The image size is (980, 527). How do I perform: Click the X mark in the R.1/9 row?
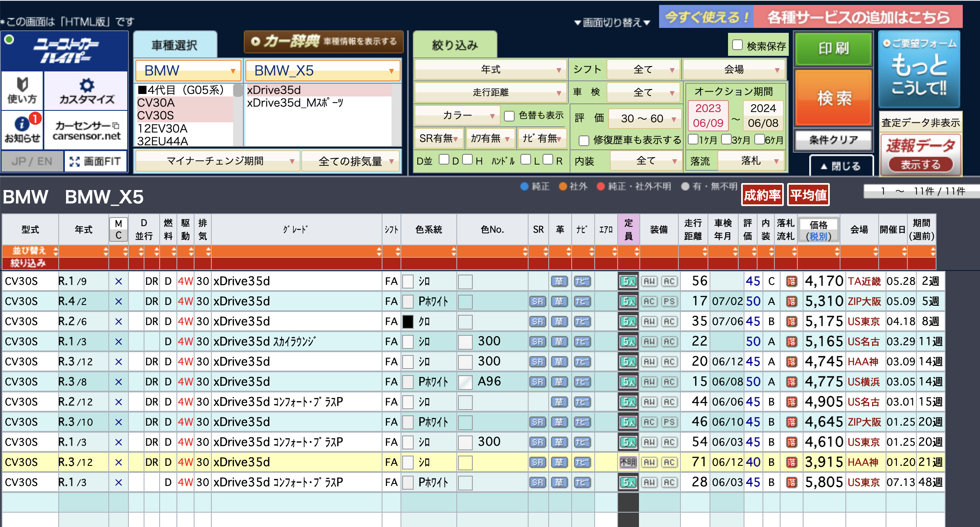pos(118,281)
